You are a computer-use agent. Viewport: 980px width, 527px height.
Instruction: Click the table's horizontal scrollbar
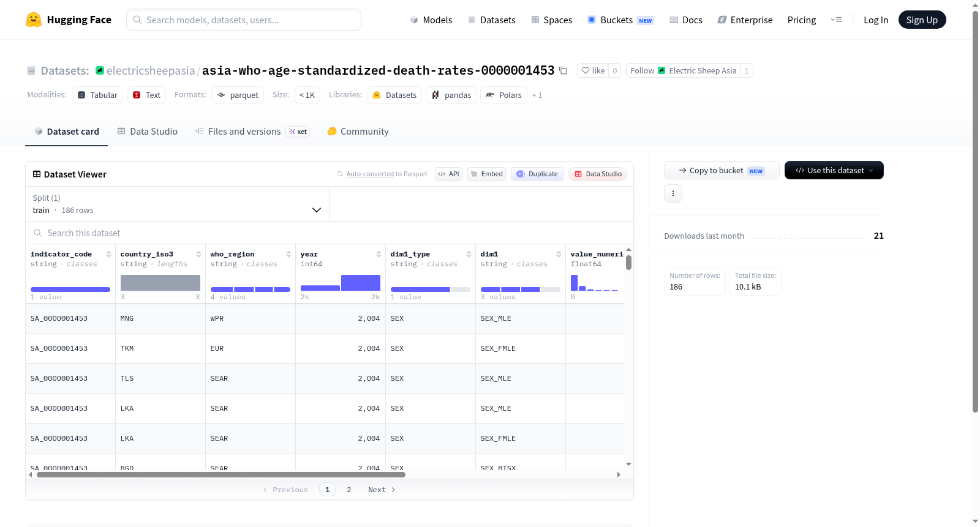pyautogui.click(x=221, y=474)
